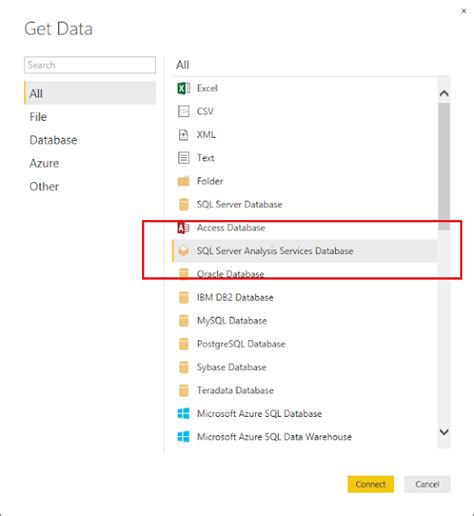Select Access Database entry
Image resolution: width=474 pixels, height=516 pixels.
pyautogui.click(x=305, y=228)
